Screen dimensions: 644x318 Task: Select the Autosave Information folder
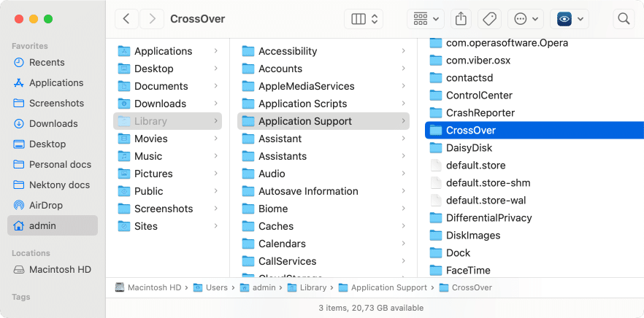(323, 191)
